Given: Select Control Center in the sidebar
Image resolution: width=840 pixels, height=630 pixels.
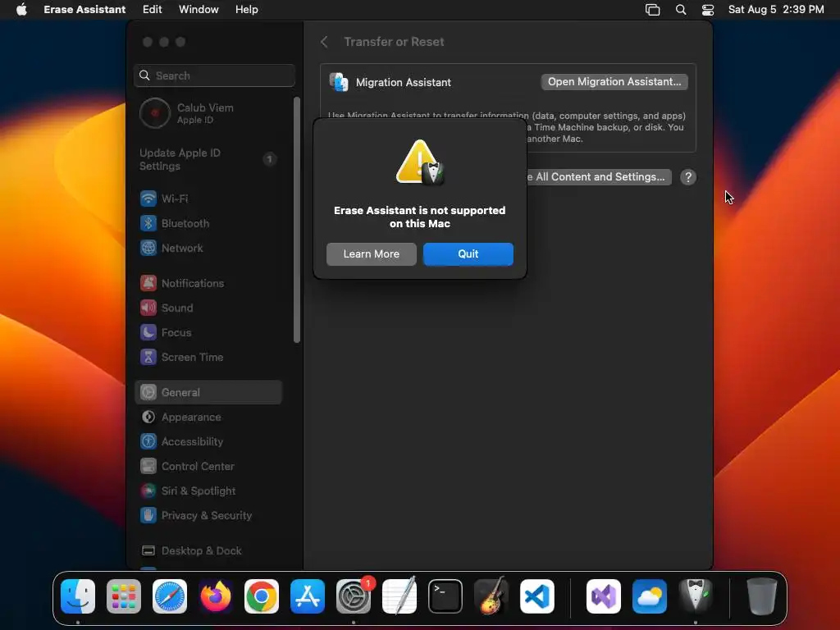Looking at the screenshot, I should click(209, 466).
